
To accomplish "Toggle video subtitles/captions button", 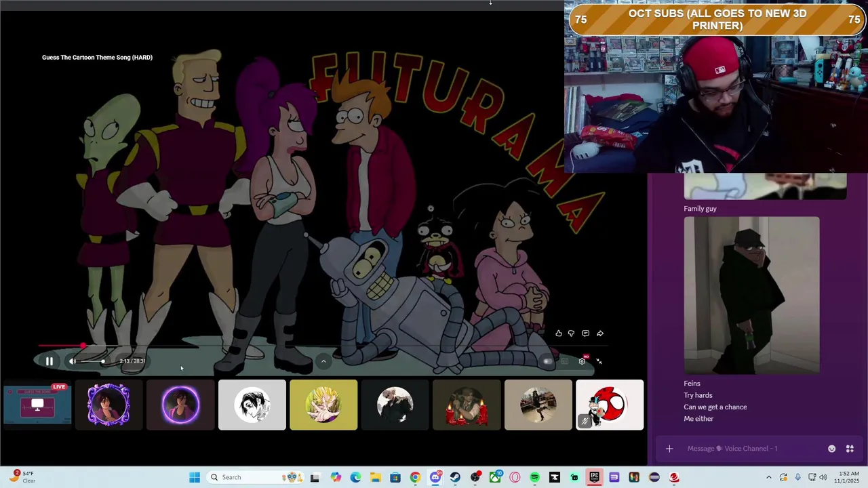I will click(564, 361).
